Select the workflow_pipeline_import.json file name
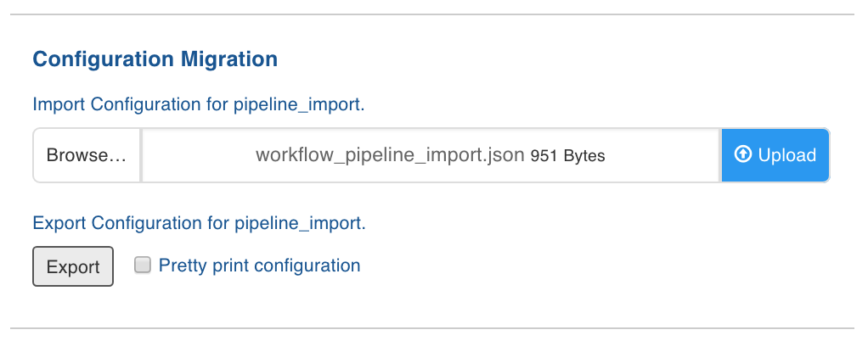This screenshot has width=868, height=341. tap(390, 155)
